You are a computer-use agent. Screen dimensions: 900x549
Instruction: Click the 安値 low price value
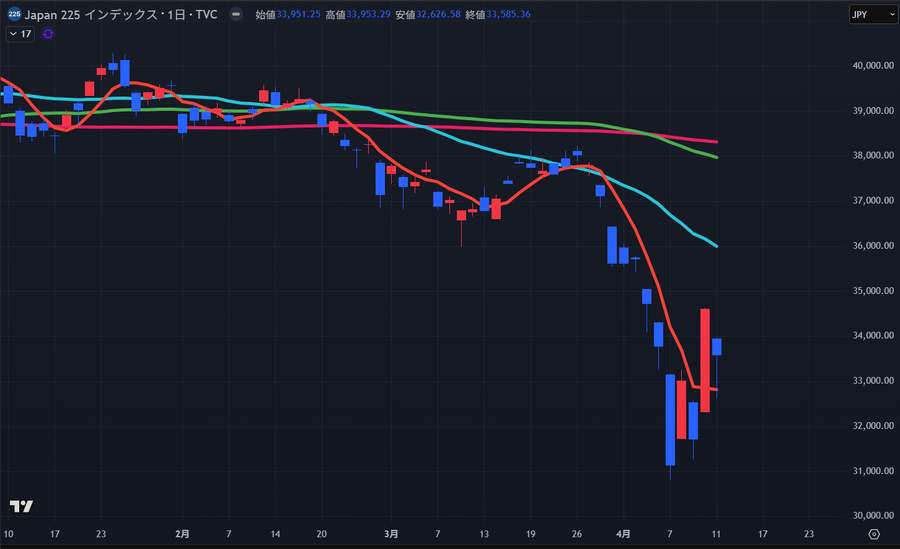coord(440,15)
